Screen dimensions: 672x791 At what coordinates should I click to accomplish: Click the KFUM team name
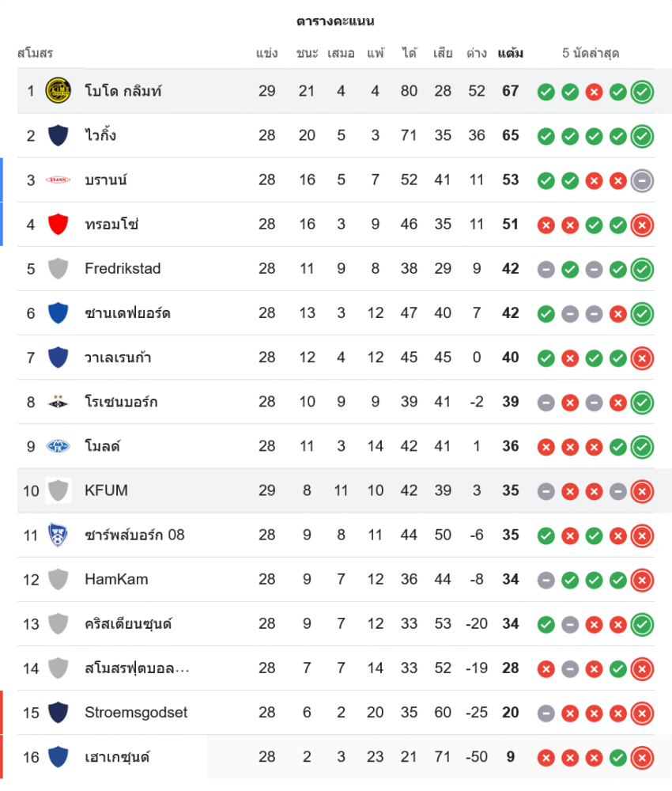tap(106, 490)
